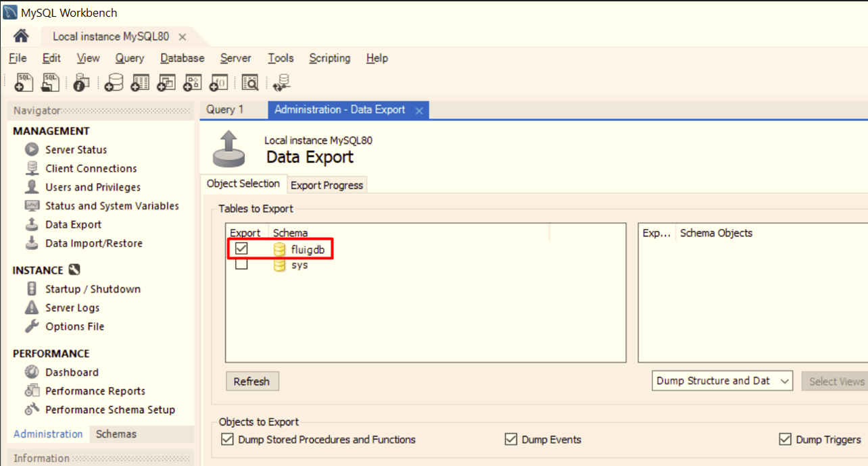868x466 pixels.
Task: Click the Select Views button
Action: pos(836,382)
